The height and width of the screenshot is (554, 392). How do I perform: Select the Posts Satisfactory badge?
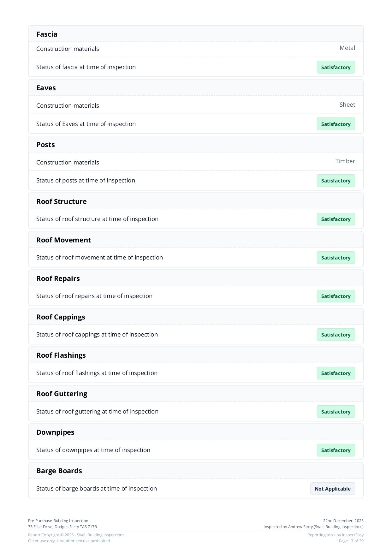[x=336, y=181]
